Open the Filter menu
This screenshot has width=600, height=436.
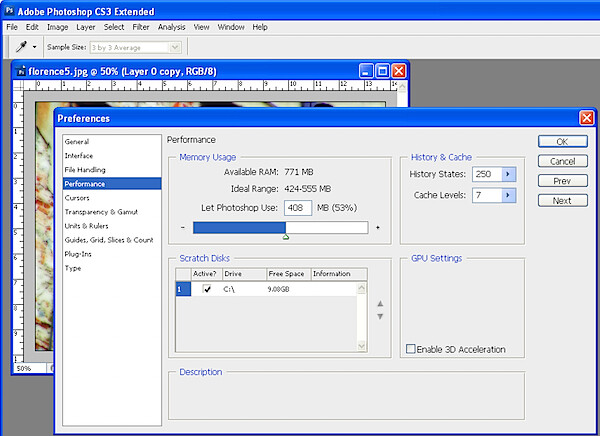point(141,27)
